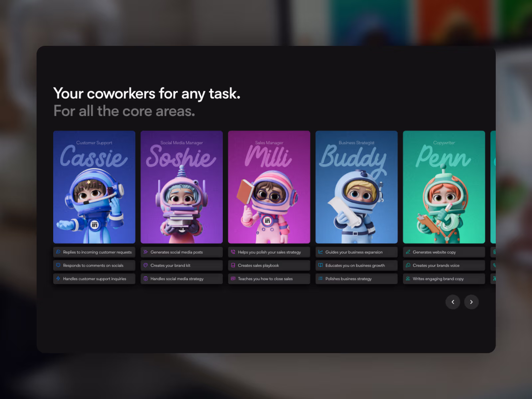
Task: Click the lightning icon next to Handles customer support
Action: click(58, 279)
